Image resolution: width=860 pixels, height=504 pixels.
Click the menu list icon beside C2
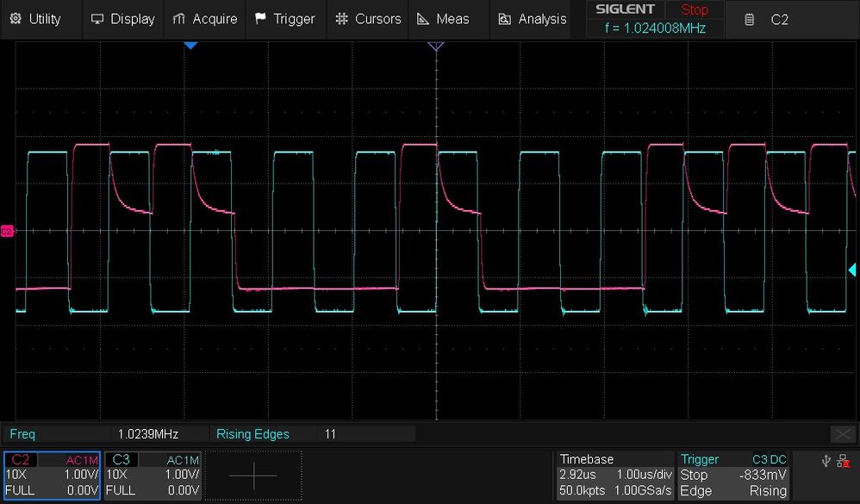(x=749, y=20)
